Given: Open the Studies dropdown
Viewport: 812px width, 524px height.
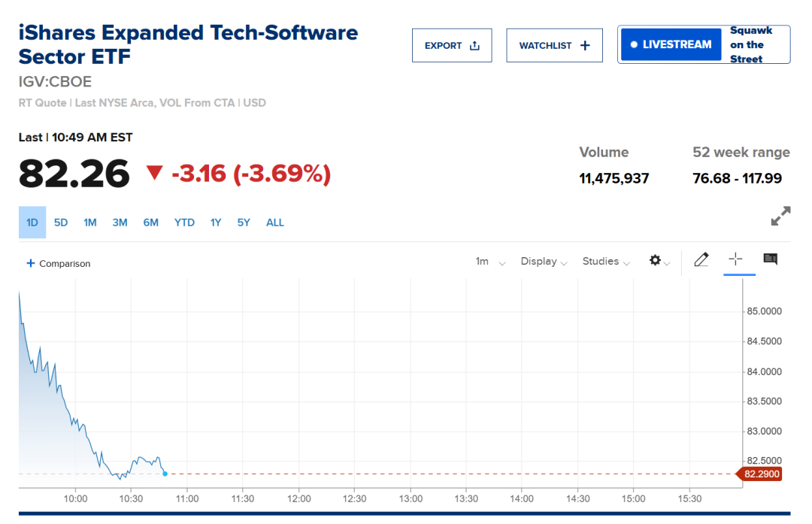Looking at the screenshot, I should [x=605, y=262].
